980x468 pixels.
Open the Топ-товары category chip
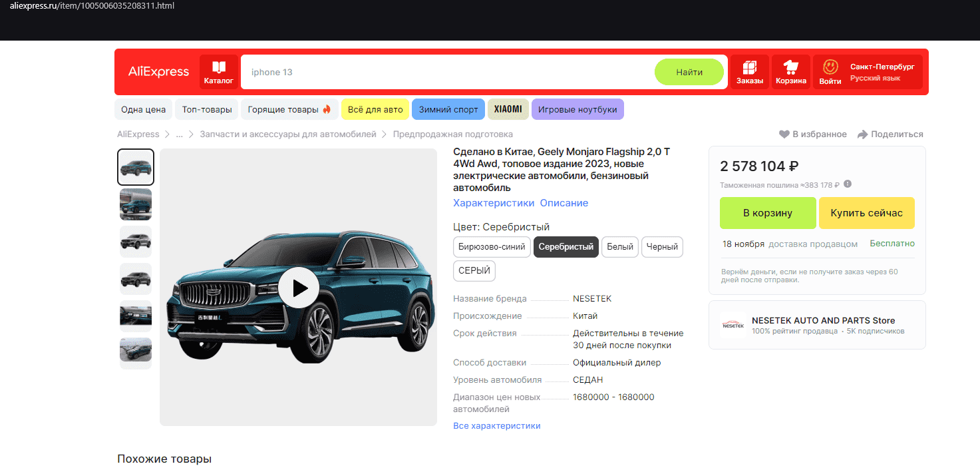click(207, 110)
